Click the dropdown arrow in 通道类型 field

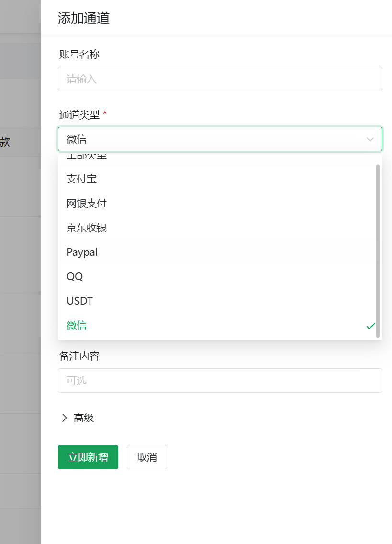click(x=370, y=139)
